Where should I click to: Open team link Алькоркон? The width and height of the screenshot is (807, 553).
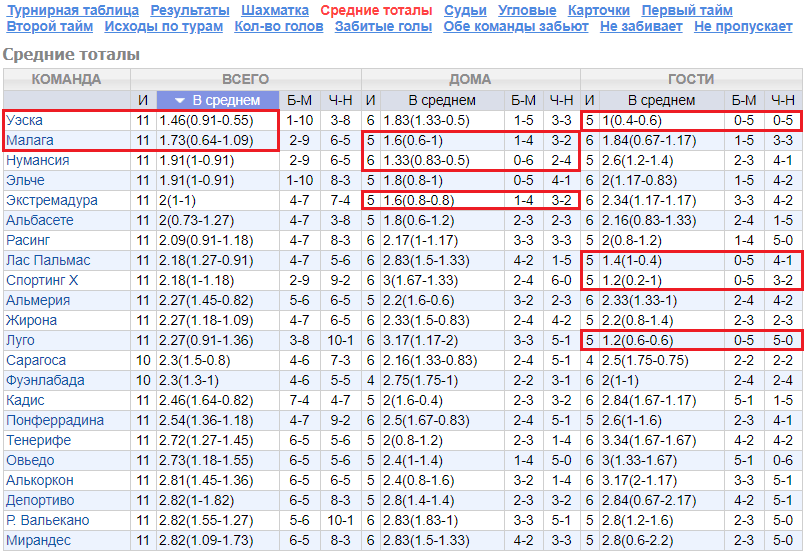[40, 481]
